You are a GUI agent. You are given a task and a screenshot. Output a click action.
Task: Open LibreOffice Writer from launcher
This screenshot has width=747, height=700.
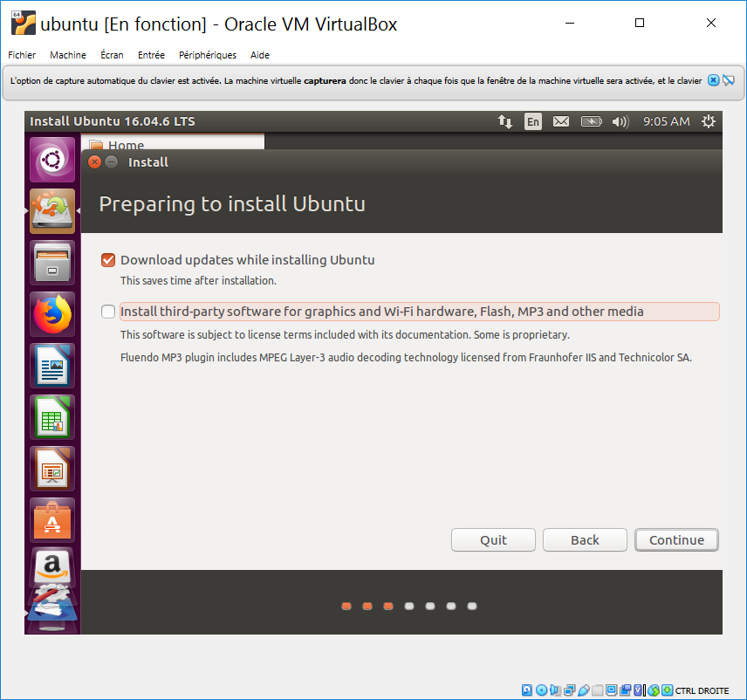[52, 366]
